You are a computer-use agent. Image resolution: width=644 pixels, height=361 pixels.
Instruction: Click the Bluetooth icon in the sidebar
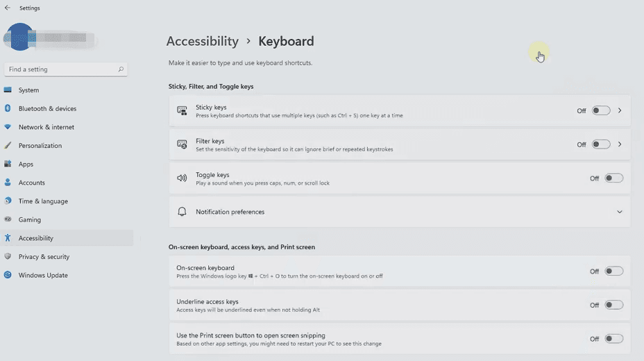[x=8, y=108]
